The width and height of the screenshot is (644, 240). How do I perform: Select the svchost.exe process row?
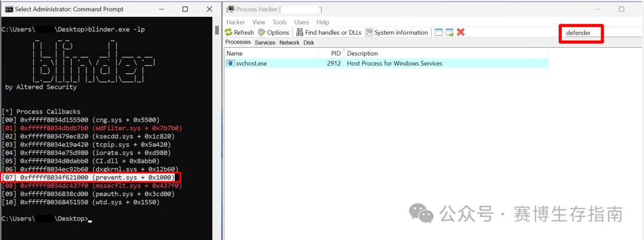point(386,63)
